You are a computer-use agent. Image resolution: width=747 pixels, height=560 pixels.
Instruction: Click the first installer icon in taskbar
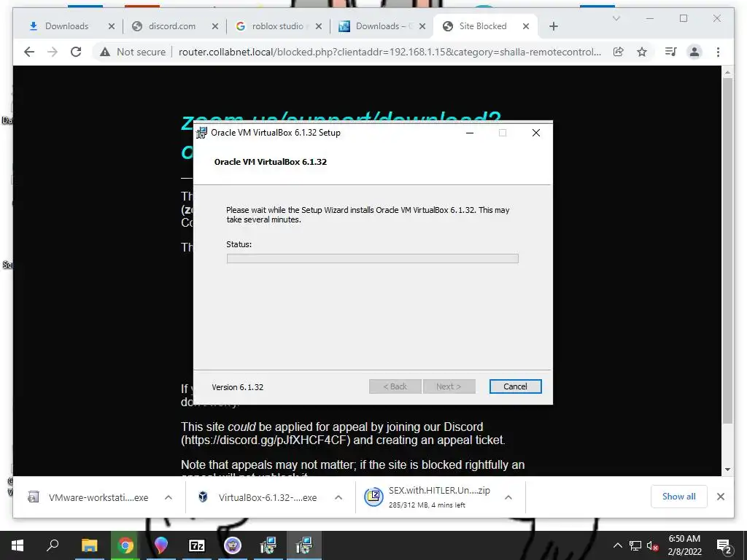coord(268,545)
